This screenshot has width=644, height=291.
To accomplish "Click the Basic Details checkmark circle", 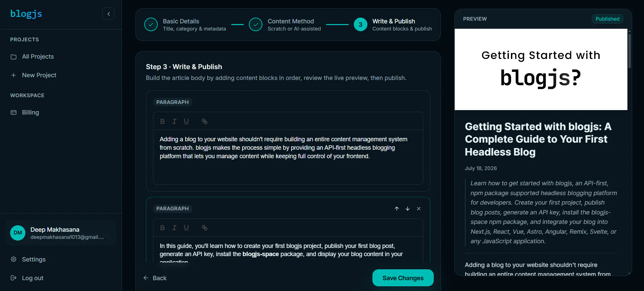I will pos(151,25).
